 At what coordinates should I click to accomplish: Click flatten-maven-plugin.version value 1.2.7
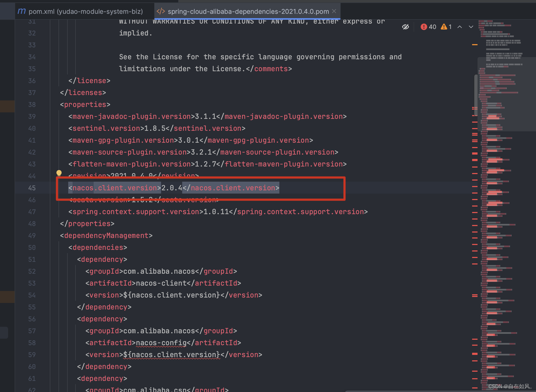pyautogui.click(x=205, y=164)
